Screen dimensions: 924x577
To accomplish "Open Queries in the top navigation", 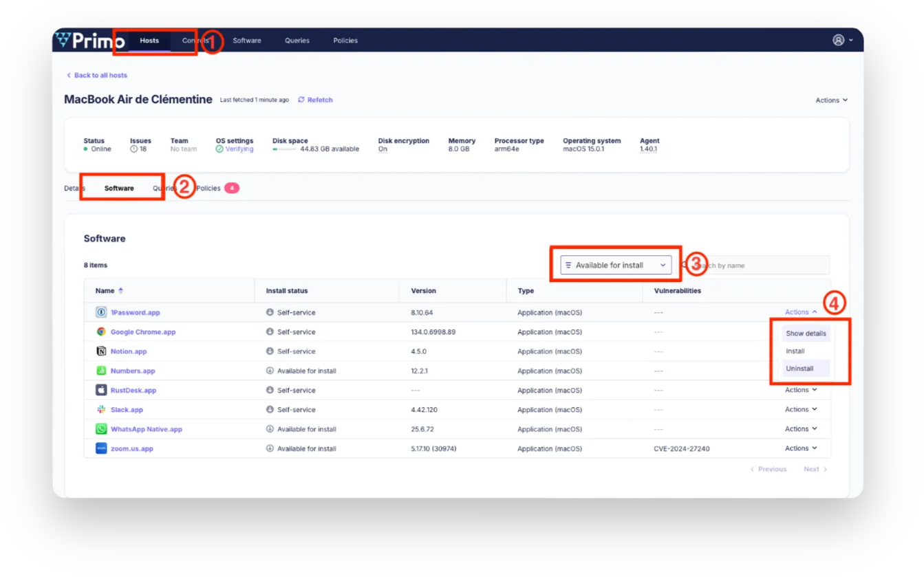I will tap(297, 41).
